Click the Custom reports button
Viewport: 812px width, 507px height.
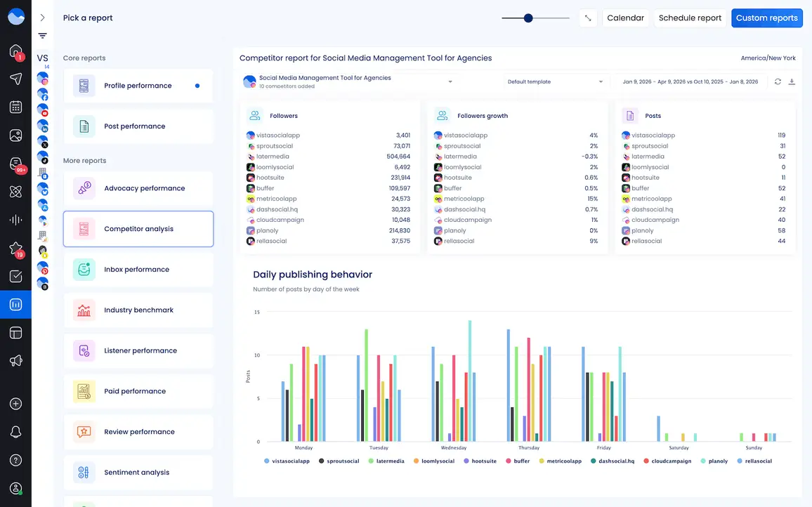coord(766,18)
